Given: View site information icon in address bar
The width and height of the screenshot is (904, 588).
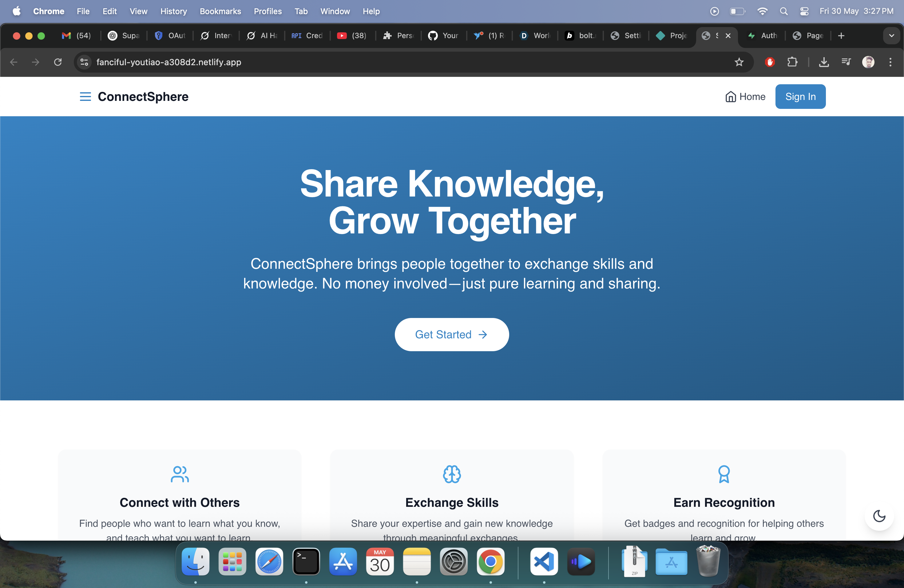Looking at the screenshot, I should 84,62.
